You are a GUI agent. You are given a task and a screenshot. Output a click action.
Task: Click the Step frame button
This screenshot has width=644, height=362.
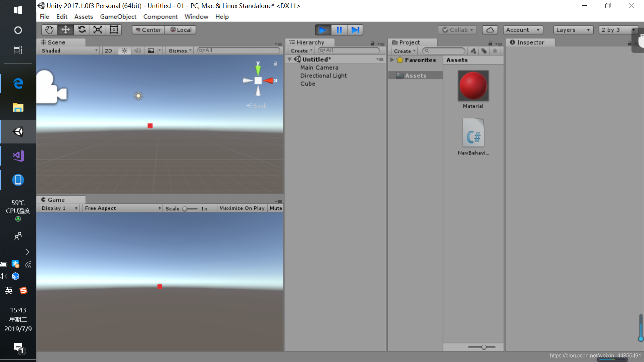355,30
